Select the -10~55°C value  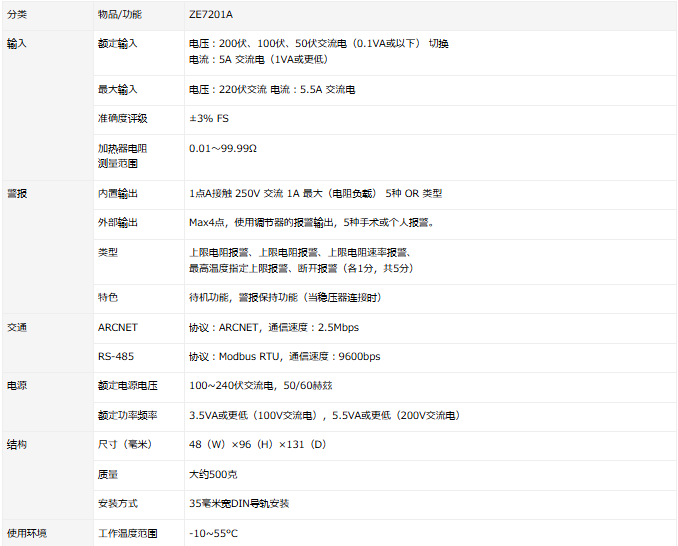pos(213,533)
